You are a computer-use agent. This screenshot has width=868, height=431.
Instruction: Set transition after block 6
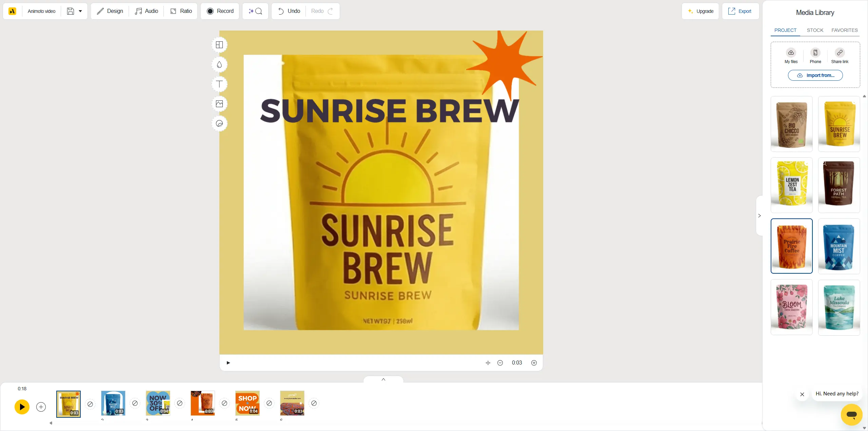314,403
